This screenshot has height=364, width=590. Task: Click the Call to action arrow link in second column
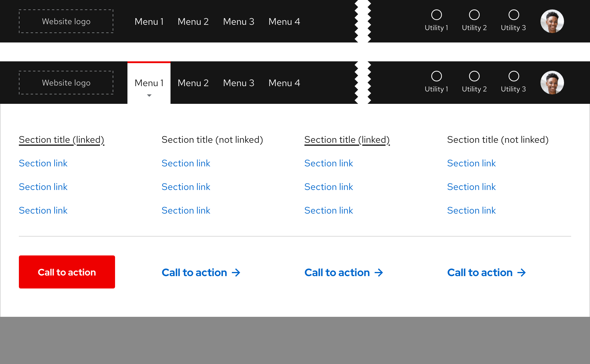click(201, 272)
